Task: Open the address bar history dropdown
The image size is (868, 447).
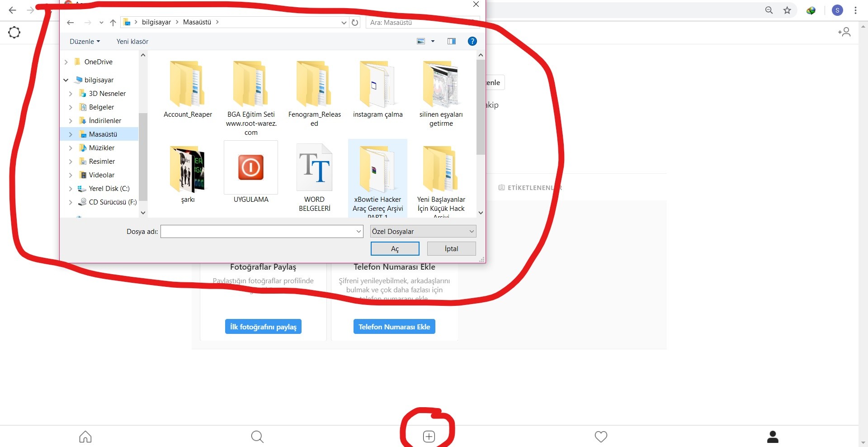Action: point(344,22)
